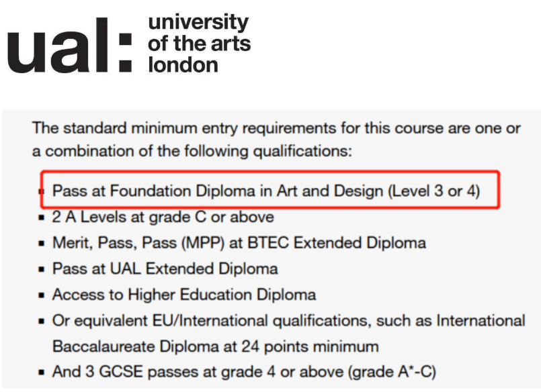Click the "university of the arts london" wordmark

[x=198, y=43]
